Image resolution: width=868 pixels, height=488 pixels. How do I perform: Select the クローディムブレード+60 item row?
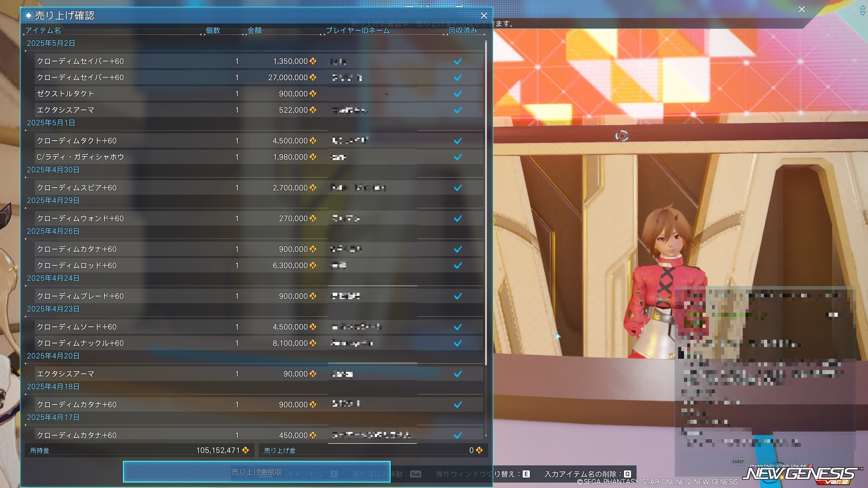click(x=259, y=296)
